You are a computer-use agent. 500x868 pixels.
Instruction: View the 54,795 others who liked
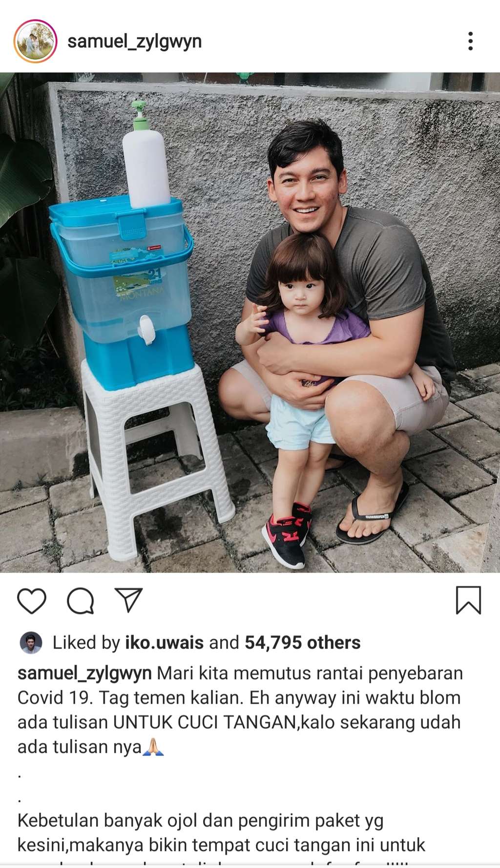click(x=302, y=642)
